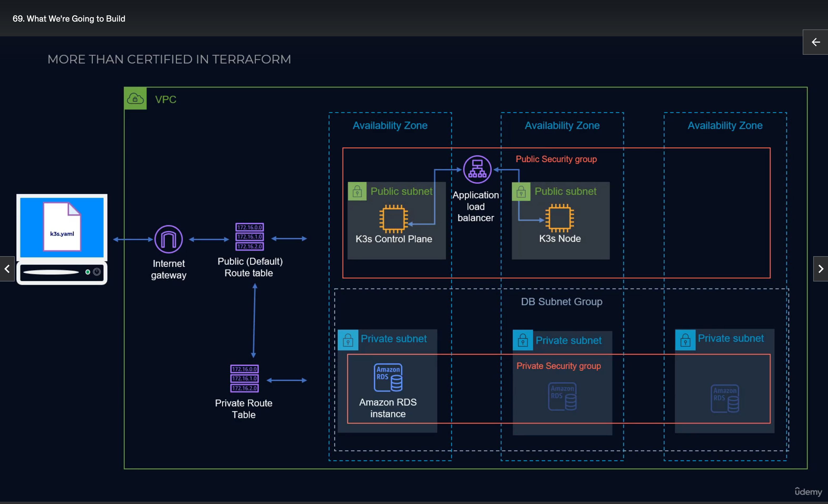Click the 'Amazon RDS instance' label
This screenshot has height=504, width=828.
pyautogui.click(x=388, y=408)
